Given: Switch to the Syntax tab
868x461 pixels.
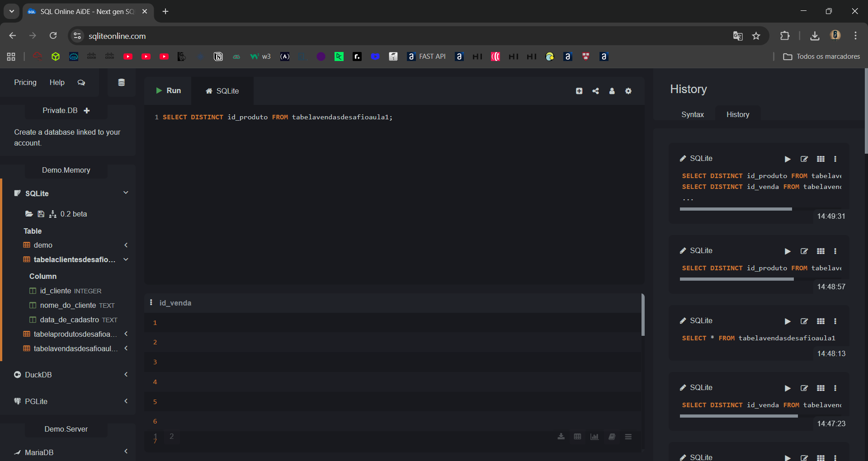Looking at the screenshot, I should point(692,115).
